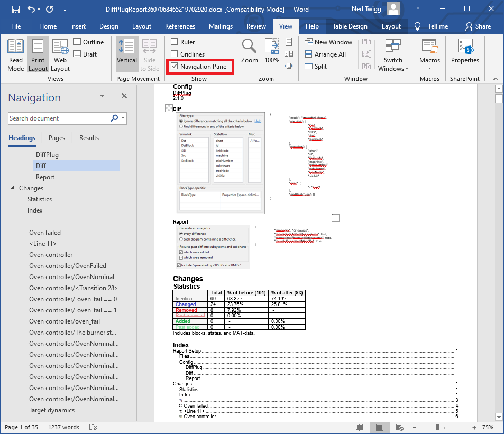Image resolution: width=504 pixels, height=434 pixels.
Task: Open SharePoint Properties
Action: point(465,51)
